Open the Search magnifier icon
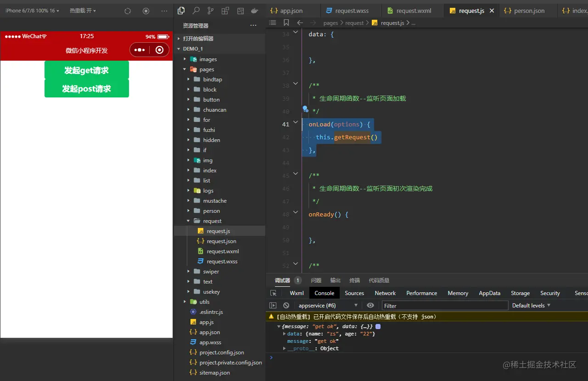The height and width of the screenshot is (381, 588). point(196,11)
